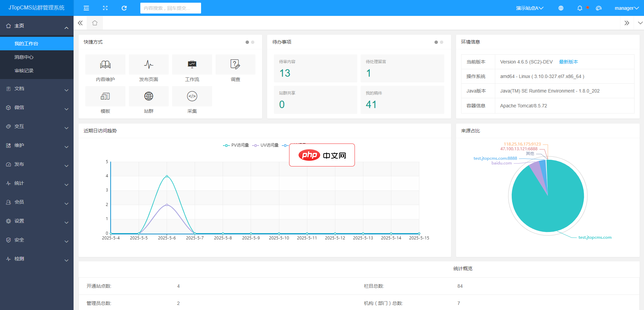This screenshot has height=310, width=644.
Task: Open the 演示站点A site switcher dropdown
Action: (530, 8)
